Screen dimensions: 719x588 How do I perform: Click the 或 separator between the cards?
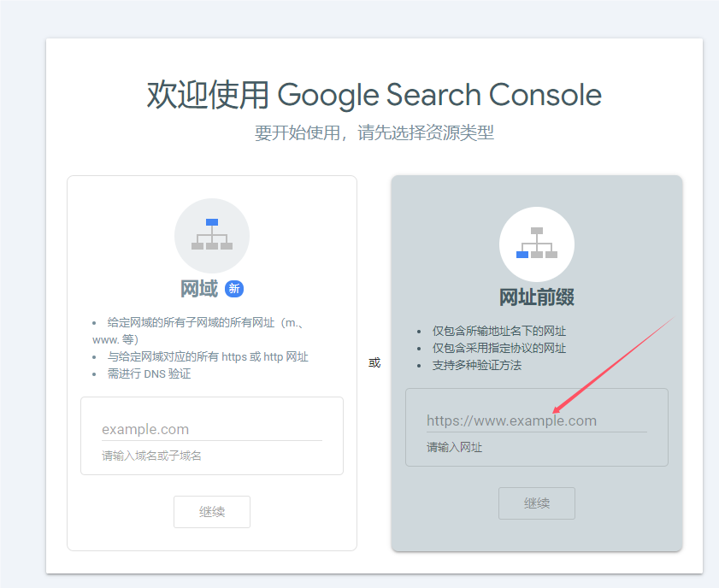pos(374,362)
